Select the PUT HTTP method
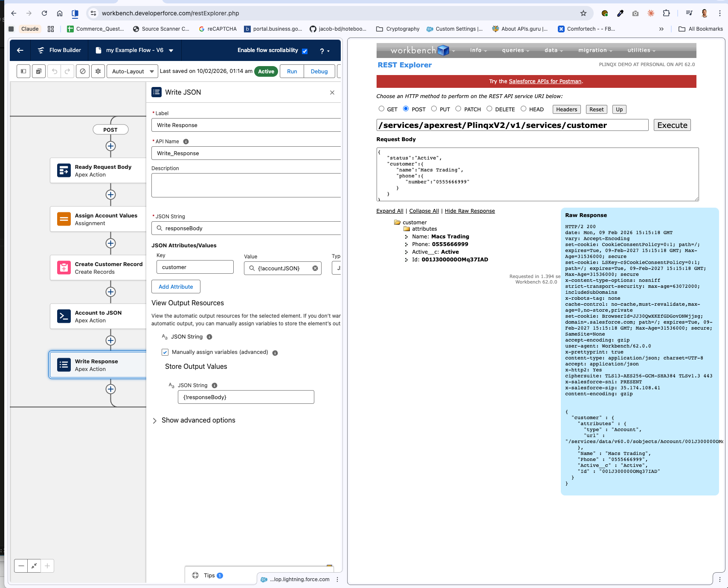This screenshot has width=728, height=588. tap(434, 109)
